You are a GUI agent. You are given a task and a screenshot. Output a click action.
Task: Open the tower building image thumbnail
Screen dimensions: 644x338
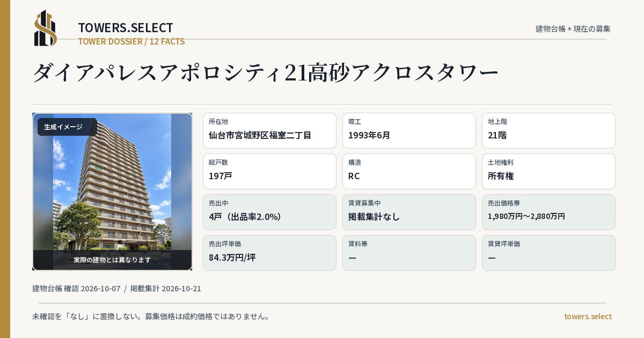click(x=112, y=192)
